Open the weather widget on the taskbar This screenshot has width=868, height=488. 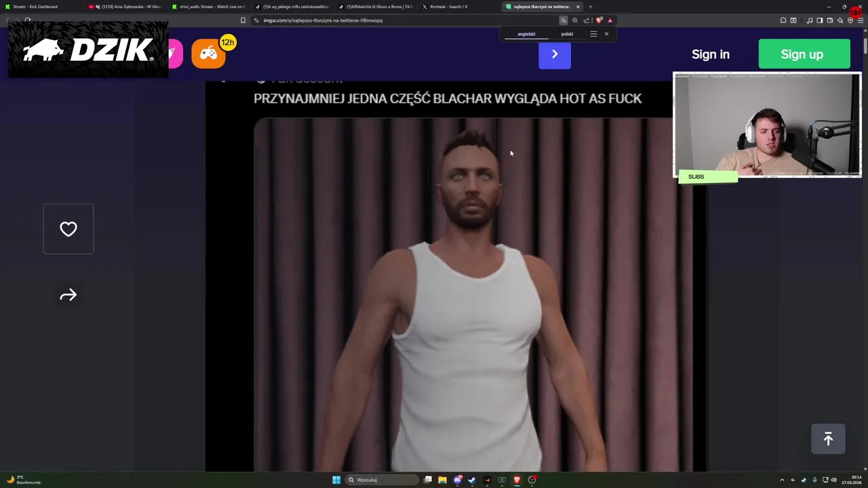coord(24,480)
